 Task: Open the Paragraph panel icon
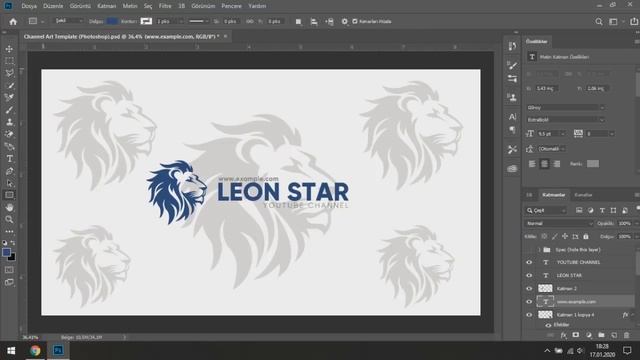pyautogui.click(x=512, y=130)
